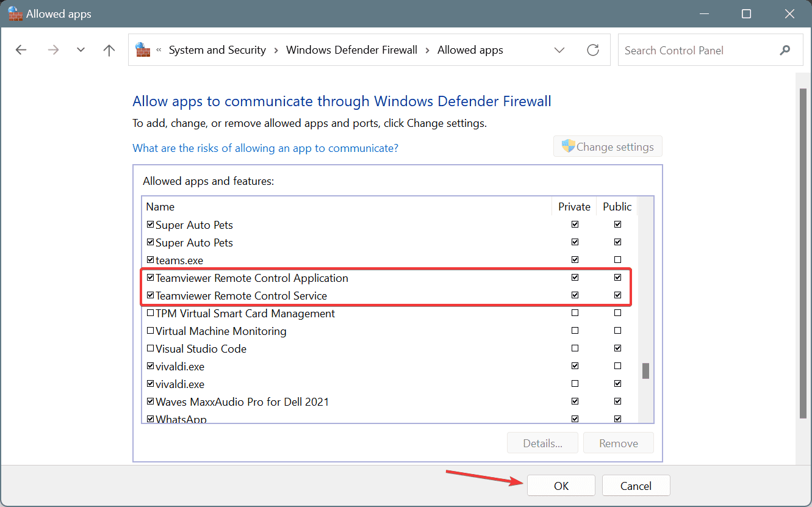Click the Public column header
The image size is (812, 507).
(617, 207)
